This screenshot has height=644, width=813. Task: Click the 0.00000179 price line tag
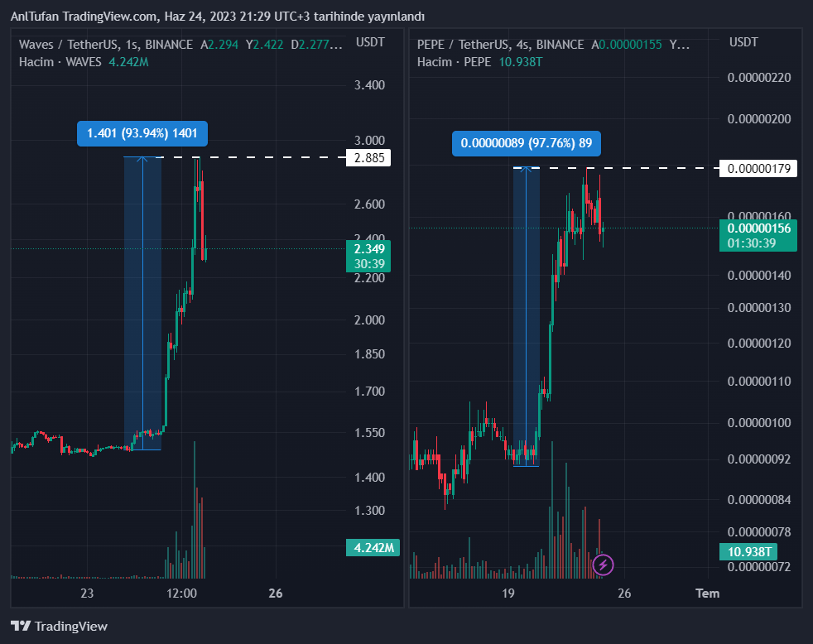760,169
